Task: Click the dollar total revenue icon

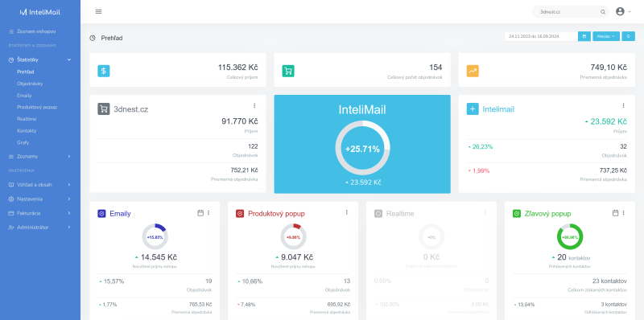Action: click(x=104, y=71)
